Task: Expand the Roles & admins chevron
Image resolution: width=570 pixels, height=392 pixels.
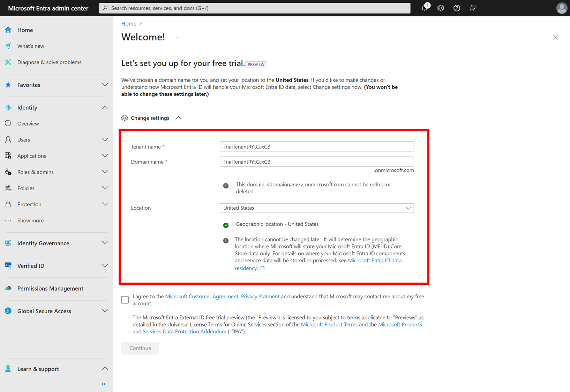Action: point(105,172)
